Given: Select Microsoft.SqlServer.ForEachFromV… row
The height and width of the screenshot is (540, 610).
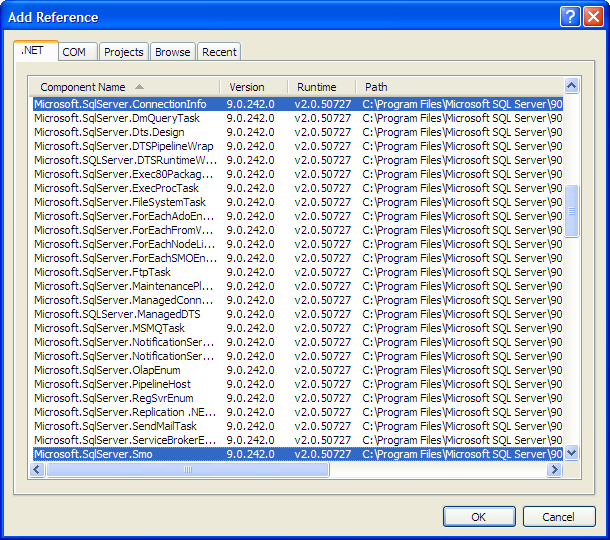Looking at the screenshot, I should (x=298, y=230).
